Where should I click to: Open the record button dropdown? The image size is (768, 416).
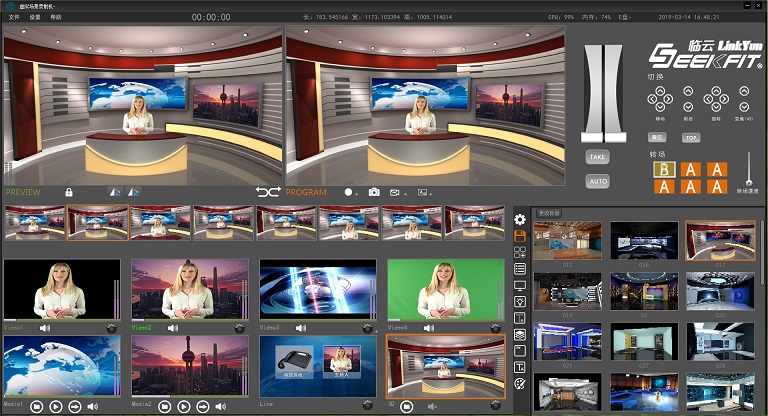point(356,192)
